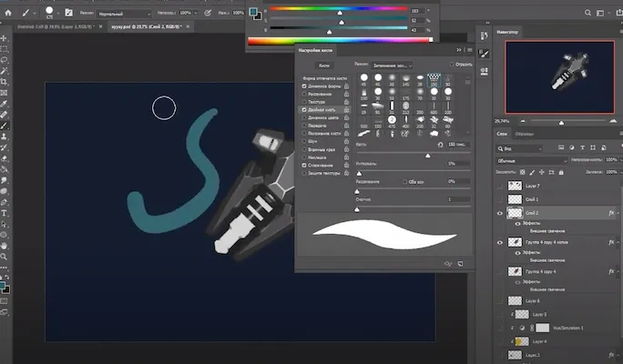
Task: Toggle the Сглаживание checkbox in brush settings
Action: click(305, 165)
